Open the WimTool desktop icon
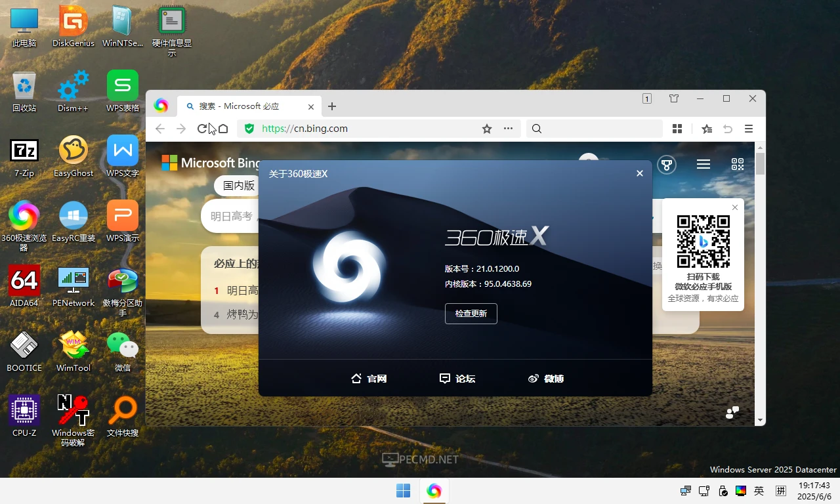 (x=73, y=351)
